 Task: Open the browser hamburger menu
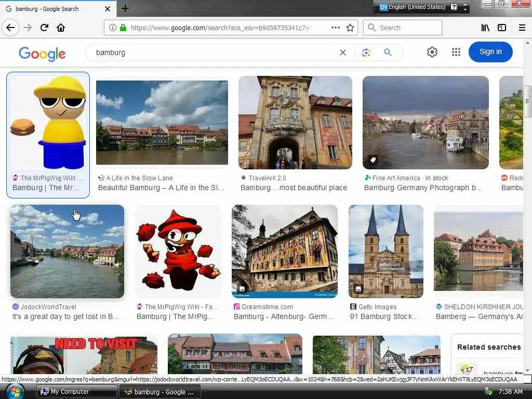pos(522,28)
